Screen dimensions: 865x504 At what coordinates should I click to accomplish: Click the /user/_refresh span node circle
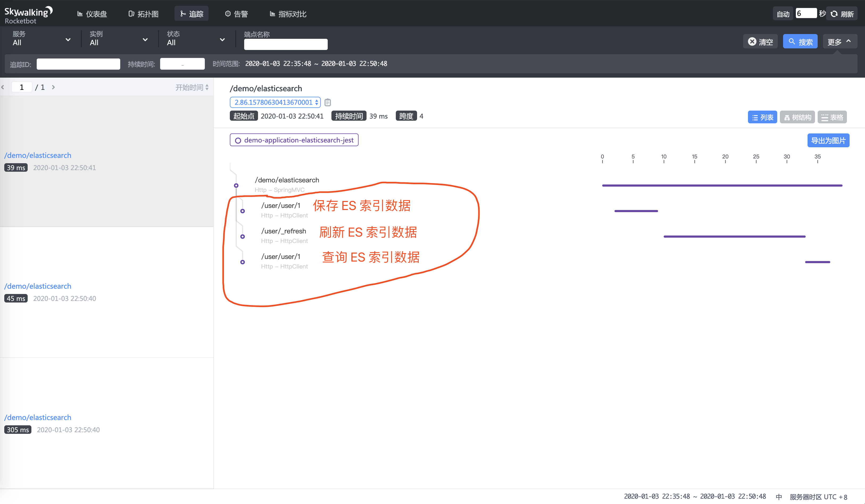[x=243, y=237]
